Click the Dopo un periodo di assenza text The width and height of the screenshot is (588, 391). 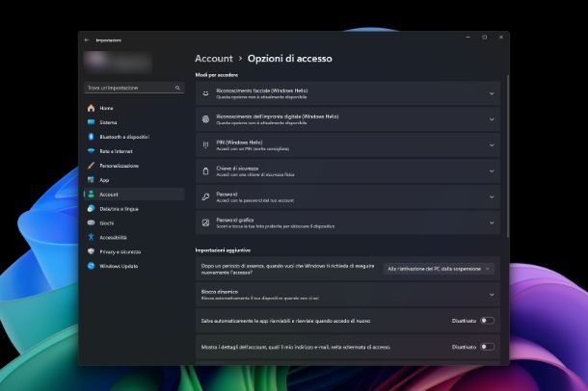click(x=287, y=269)
